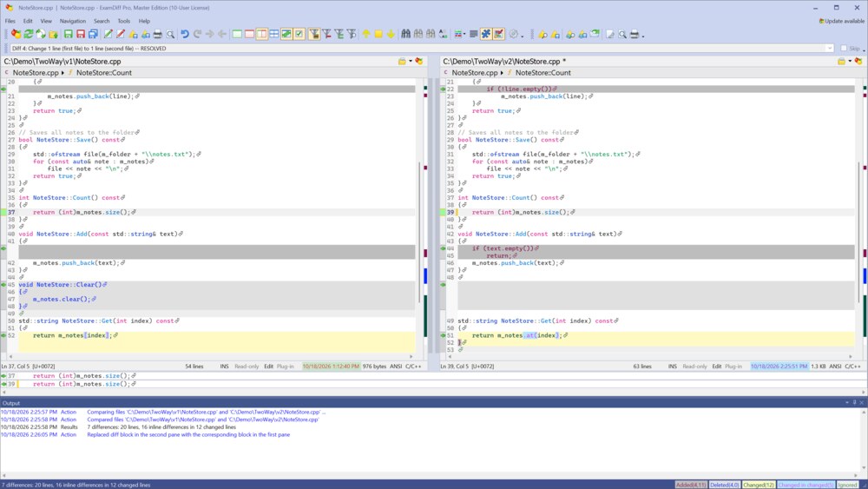The width and height of the screenshot is (868, 489).
Task: Click the blue Undo arrow
Action: tap(185, 35)
